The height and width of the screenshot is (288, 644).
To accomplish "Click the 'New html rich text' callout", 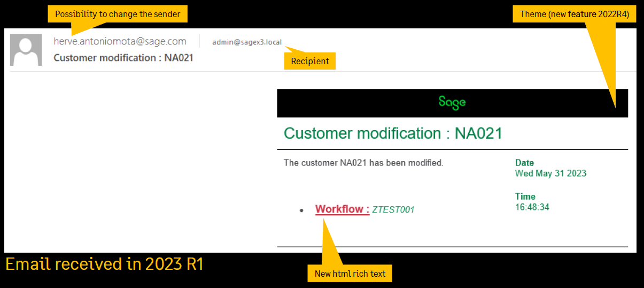I will tap(350, 274).
